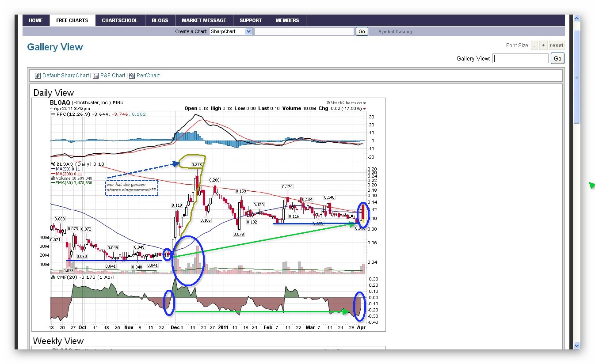Go to the CHARTSCHOOL tab
595x364 pixels.
click(120, 20)
